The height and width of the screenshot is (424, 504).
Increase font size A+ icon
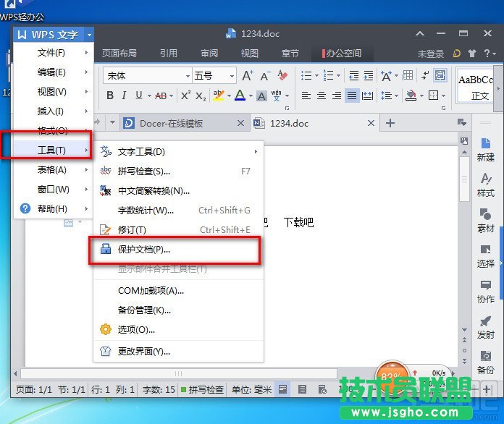pyautogui.click(x=248, y=76)
